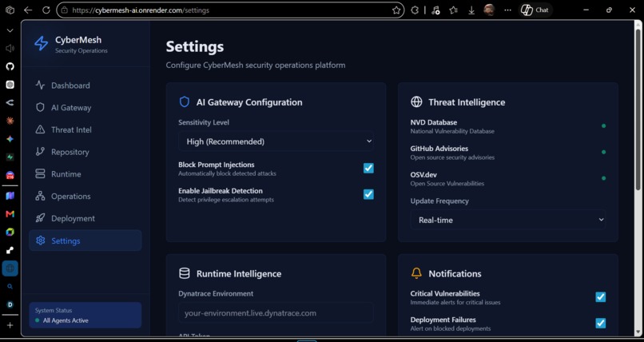Add a new tab with plus icon

(10, 325)
